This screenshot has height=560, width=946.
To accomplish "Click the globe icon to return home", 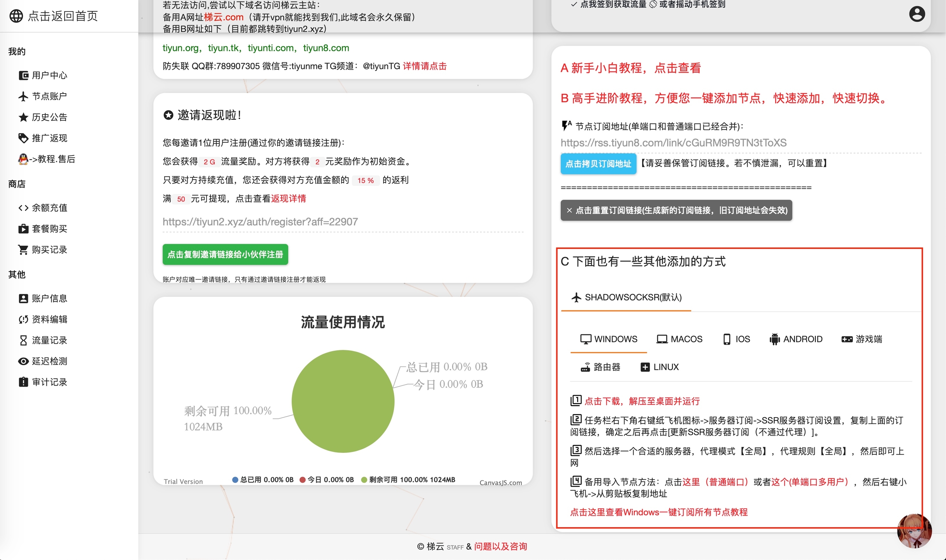I will tap(16, 16).
